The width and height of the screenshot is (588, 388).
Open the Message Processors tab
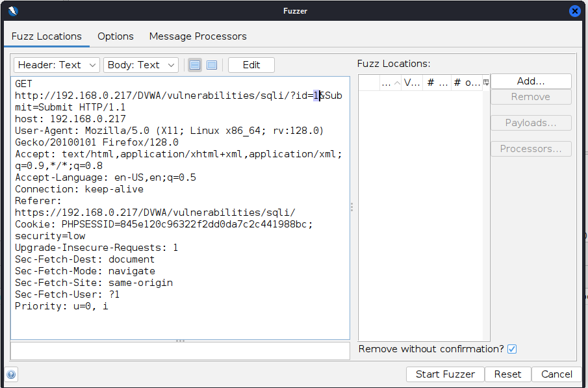point(198,36)
